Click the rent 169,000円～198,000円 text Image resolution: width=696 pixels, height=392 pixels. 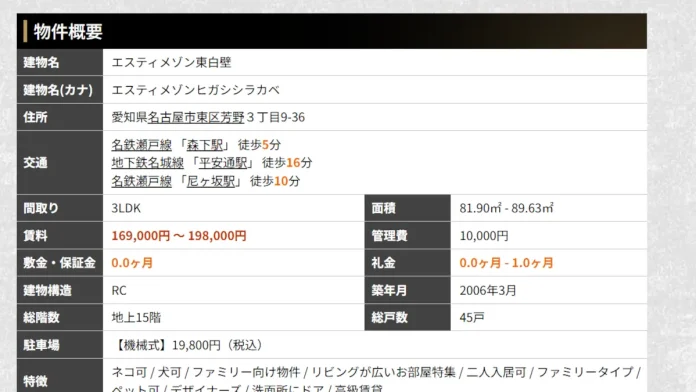(x=179, y=236)
